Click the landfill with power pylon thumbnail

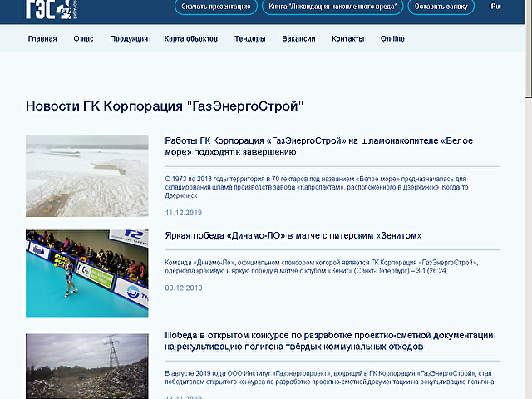click(x=86, y=367)
